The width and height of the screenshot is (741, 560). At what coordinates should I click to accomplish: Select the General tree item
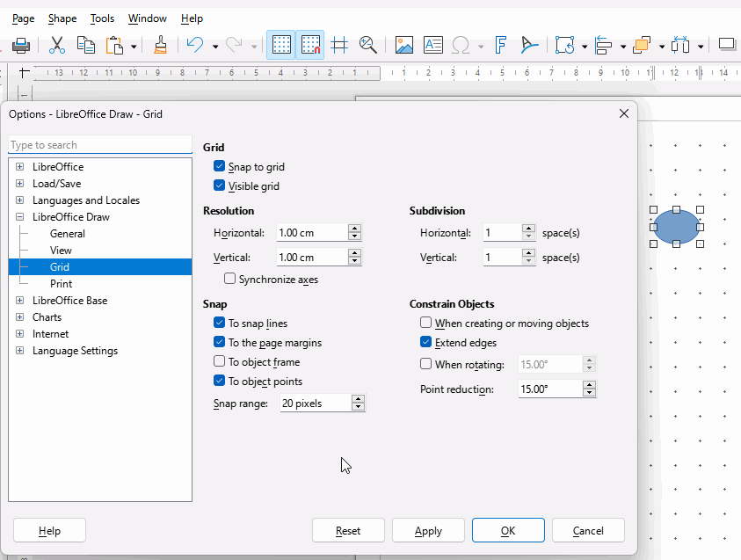pyautogui.click(x=68, y=234)
